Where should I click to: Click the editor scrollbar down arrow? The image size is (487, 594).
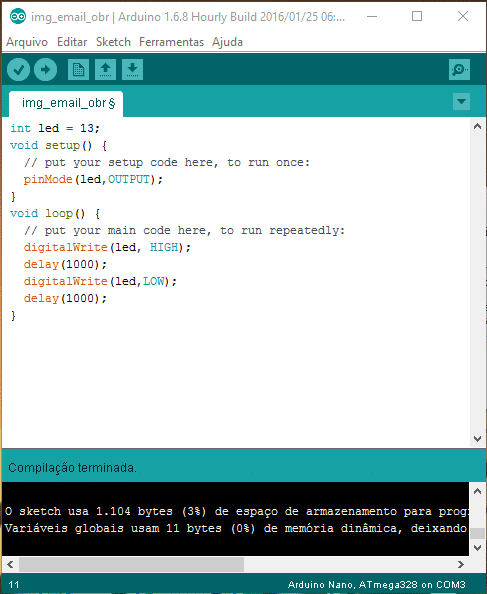(477, 439)
